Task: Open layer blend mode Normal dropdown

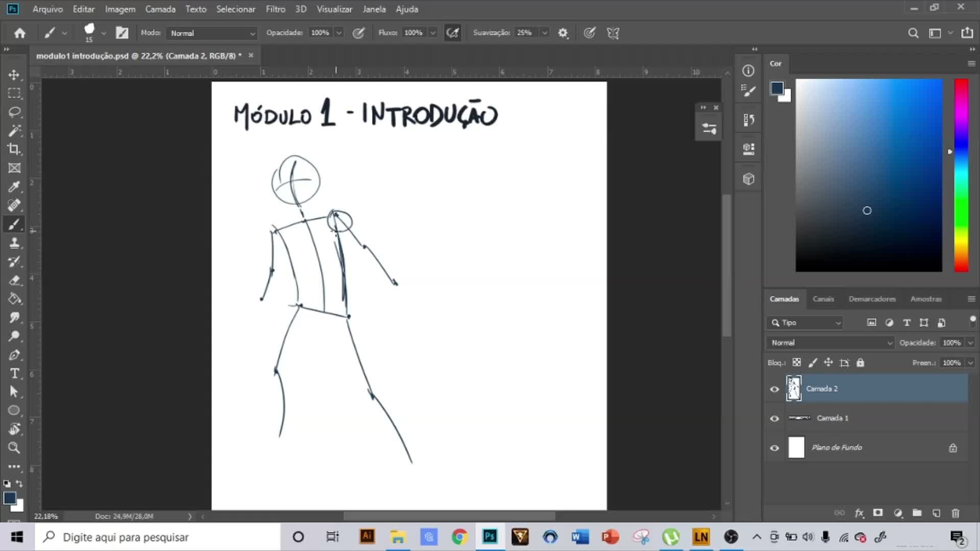Action: pyautogui.click(x=831, y=343)
